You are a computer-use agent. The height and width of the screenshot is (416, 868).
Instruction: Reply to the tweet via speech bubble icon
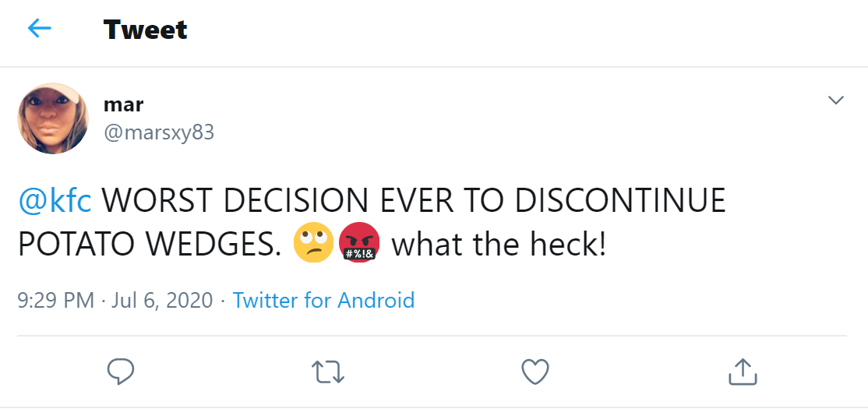pos(120,372)
